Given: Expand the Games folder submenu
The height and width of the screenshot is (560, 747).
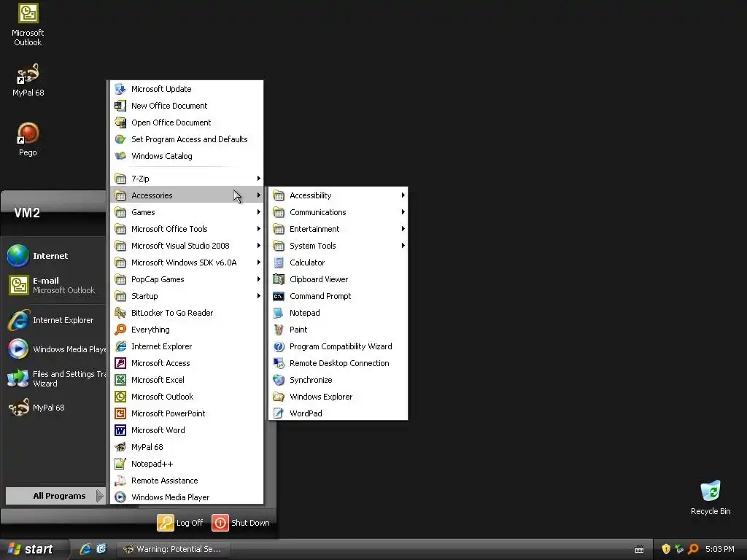Looking at the screenshot, I should (187, 212).
